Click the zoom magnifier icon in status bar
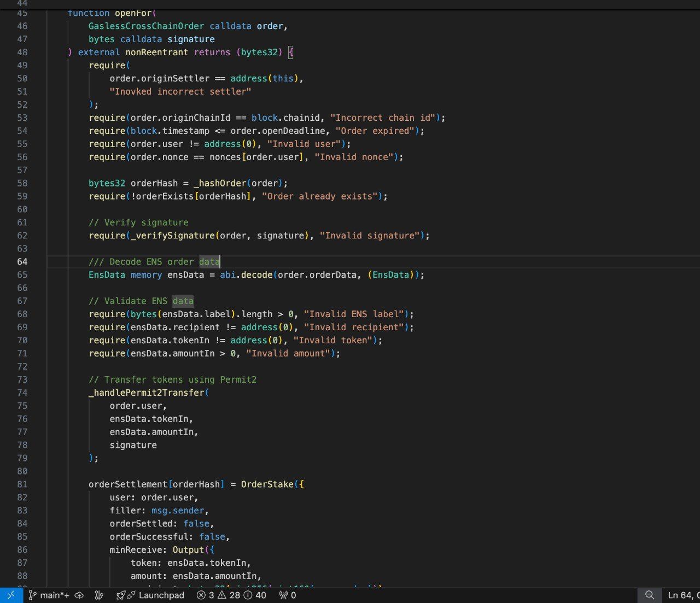Screen dimensions: 700x603 tap(649, 595)
